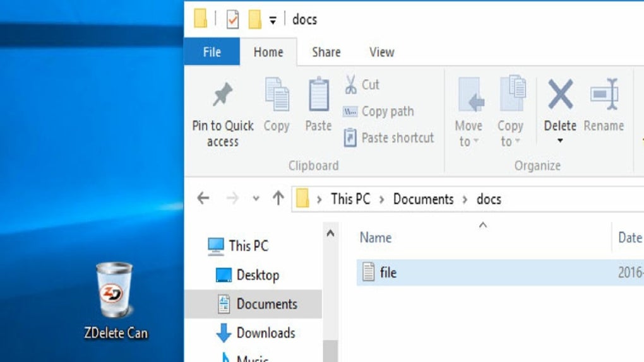This screenshot has height=362, width=644.
Task: Click the Pin to Quick access icon
Action: [223, 94]
